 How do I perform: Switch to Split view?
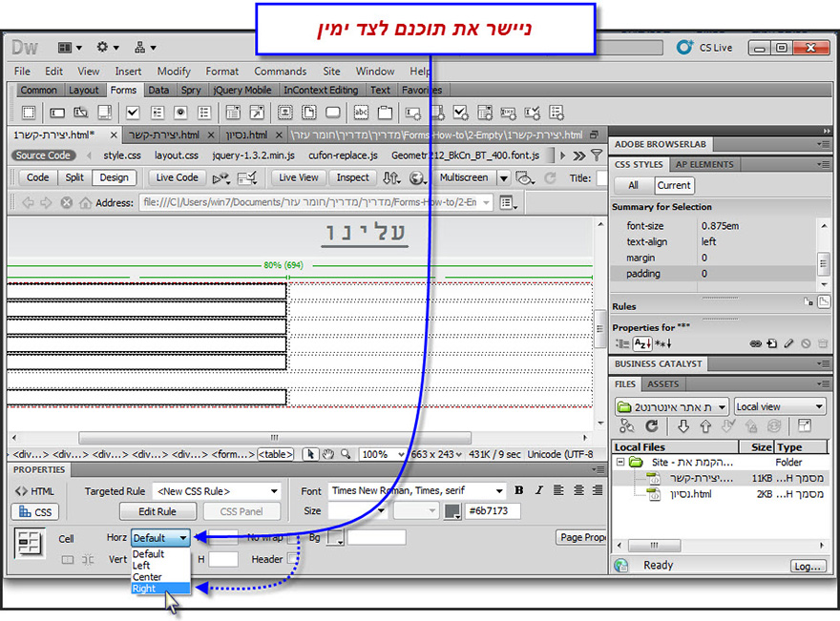(74, 177)
